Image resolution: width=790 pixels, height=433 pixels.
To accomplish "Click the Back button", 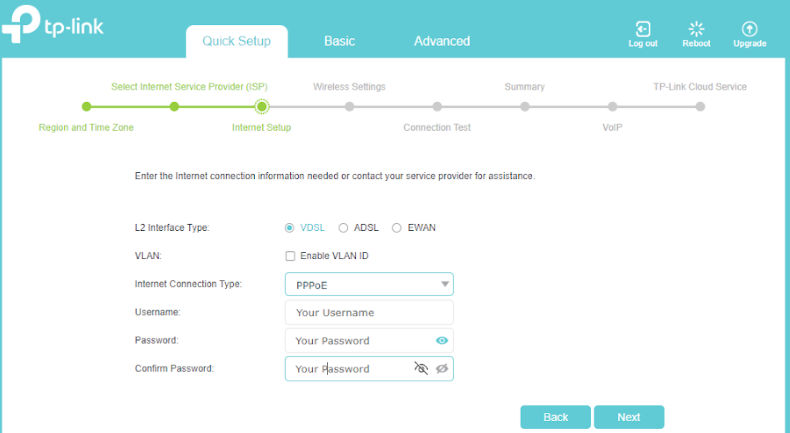I will (556, 417).
